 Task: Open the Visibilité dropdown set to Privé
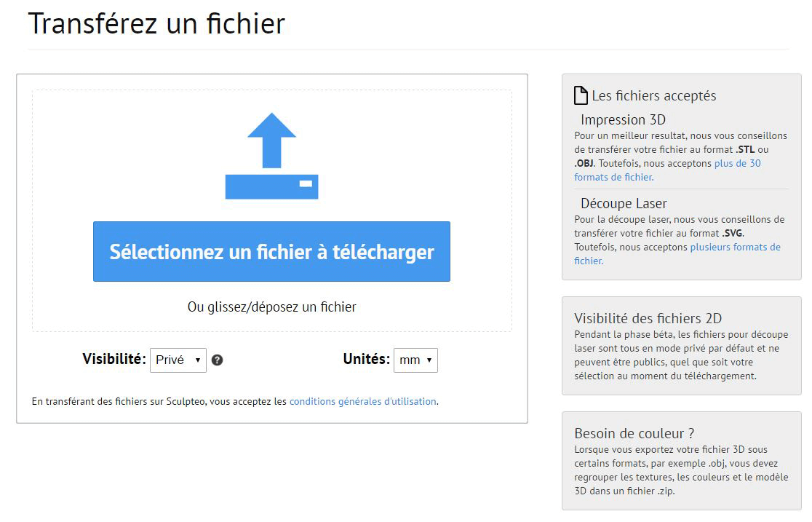pyautogui.click(x=178, y=360)
